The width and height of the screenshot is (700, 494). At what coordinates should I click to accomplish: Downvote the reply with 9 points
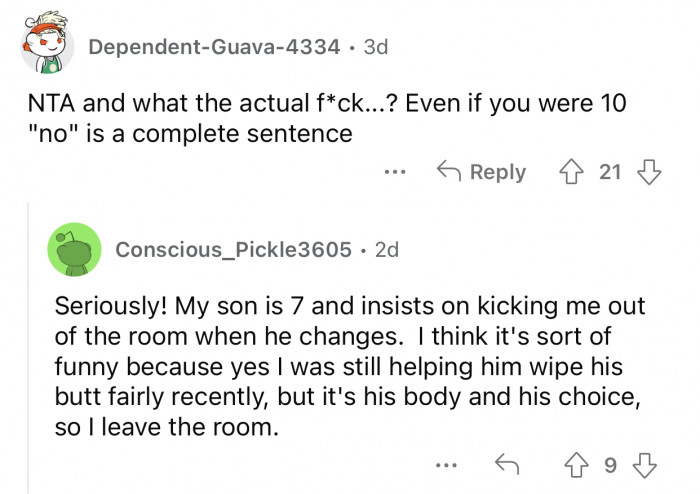click(x=644, y=463)
